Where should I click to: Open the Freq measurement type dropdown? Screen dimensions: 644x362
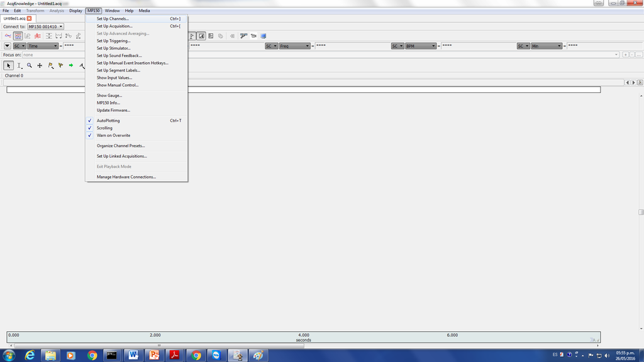(294, 46)
